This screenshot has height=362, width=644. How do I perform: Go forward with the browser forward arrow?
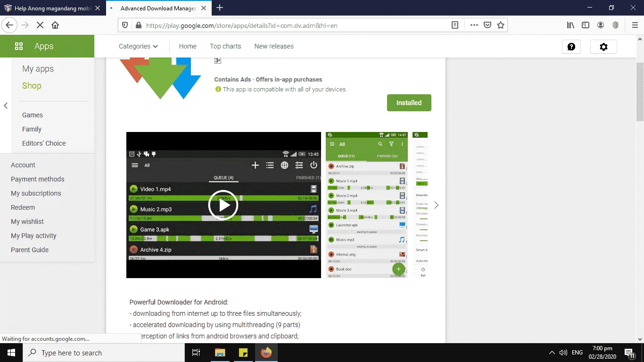tap(25, 25)
